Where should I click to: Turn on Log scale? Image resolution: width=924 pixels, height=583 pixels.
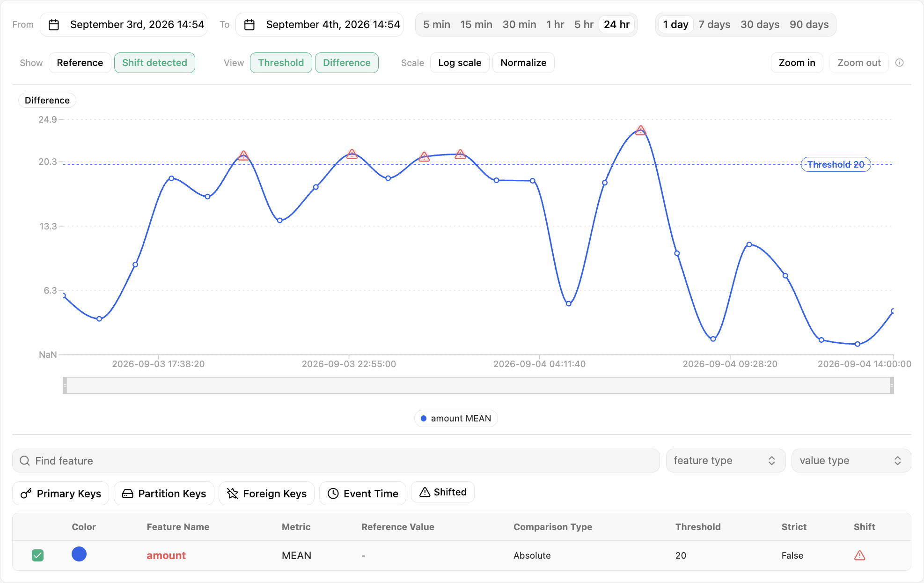click(x=460, y=63)
